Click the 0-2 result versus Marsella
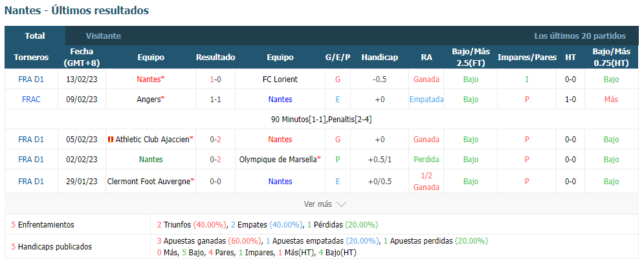The image size is (644, 265). tap(216, 160)
